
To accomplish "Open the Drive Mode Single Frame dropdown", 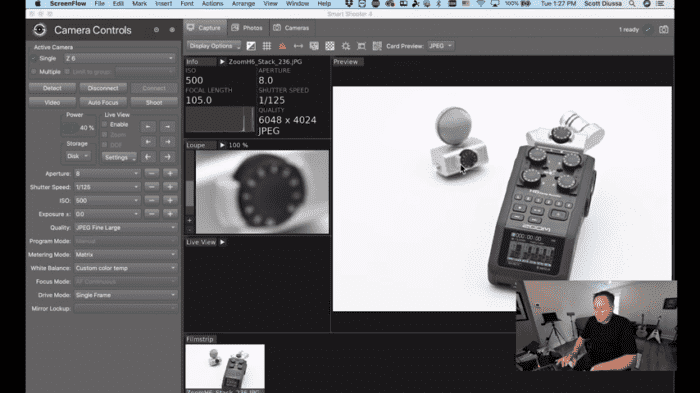I will [x=125, y=295].
